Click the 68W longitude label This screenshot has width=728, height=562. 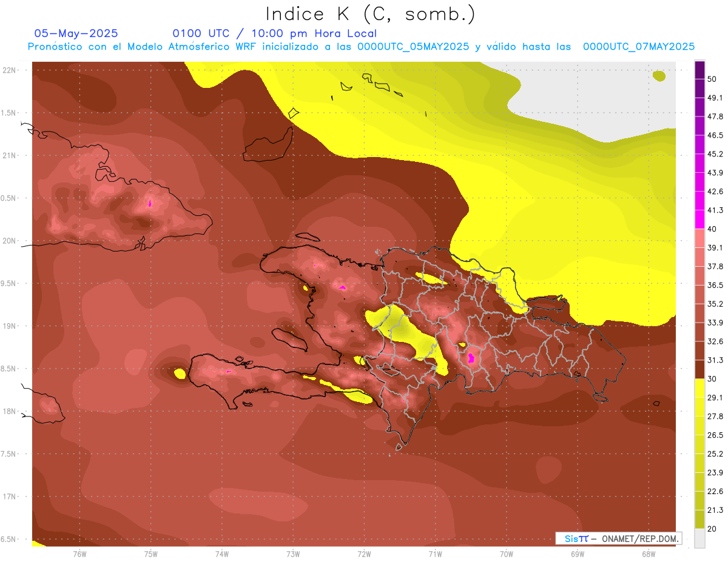tap(649, 555)
